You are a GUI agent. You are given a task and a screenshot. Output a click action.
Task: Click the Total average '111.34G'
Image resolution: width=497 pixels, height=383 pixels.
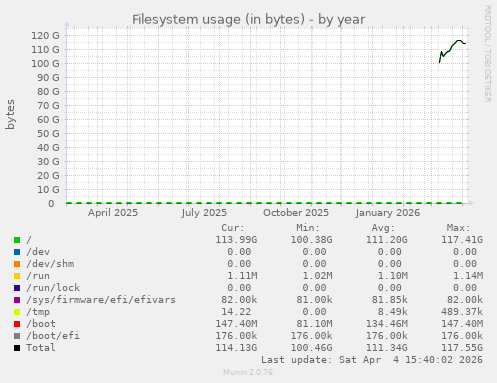387,348
